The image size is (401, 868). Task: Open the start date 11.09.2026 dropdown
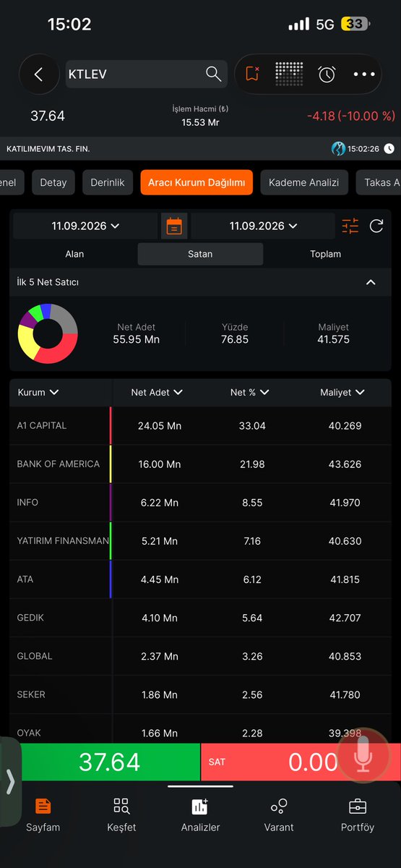(85, 226)
